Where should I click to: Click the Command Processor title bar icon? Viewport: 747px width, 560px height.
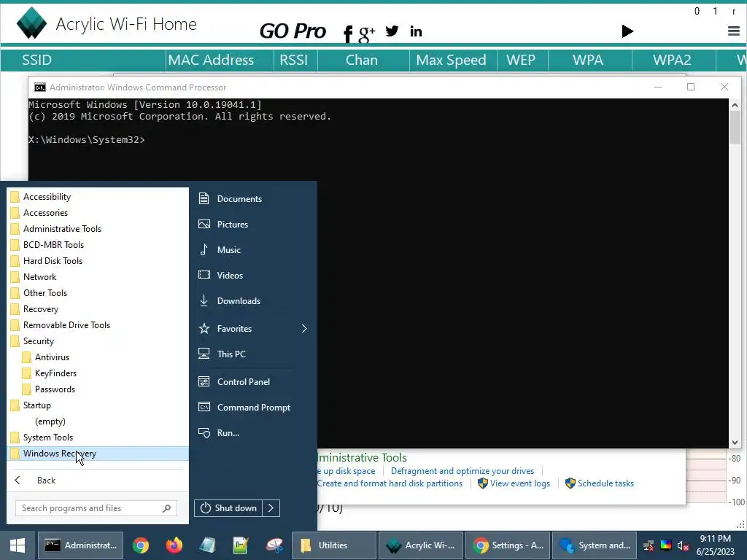pyautogui.click(x=40, y=87)
